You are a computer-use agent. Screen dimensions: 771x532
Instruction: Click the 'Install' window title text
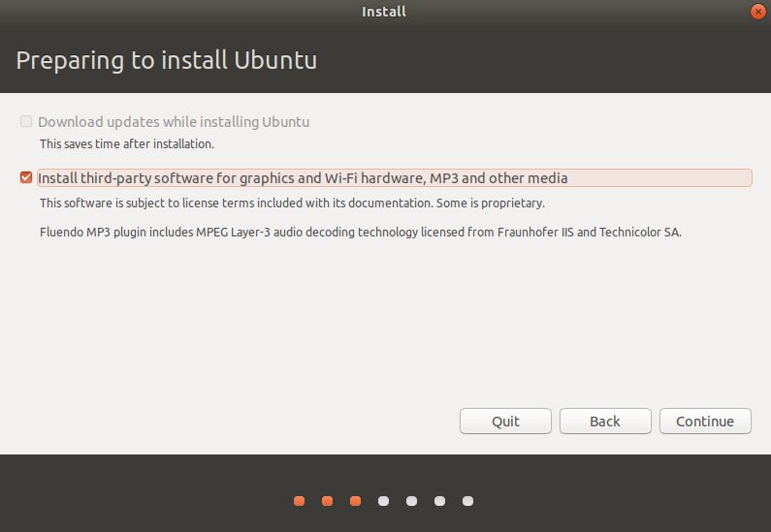(384, 12)
